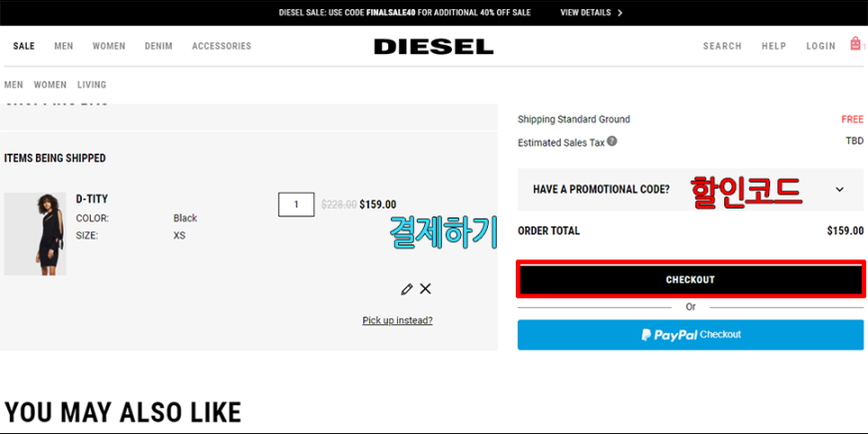
Task: Select the WOMEN main navigation item
Action: tap(109, 46)
